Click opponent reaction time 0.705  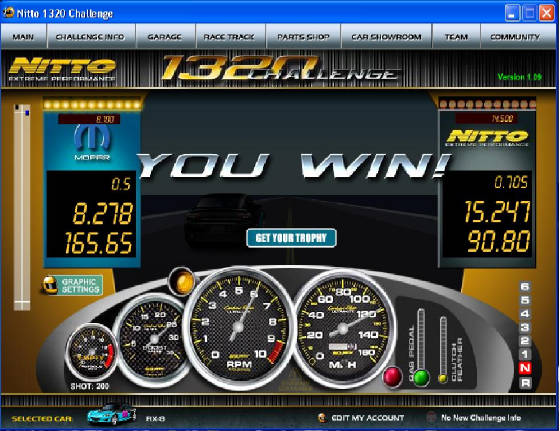[x=511, y=182]
